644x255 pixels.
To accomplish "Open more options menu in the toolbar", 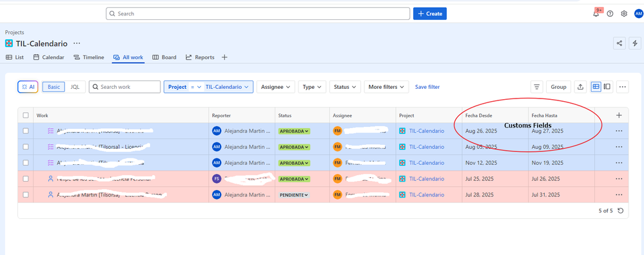I will pos(623,87).
